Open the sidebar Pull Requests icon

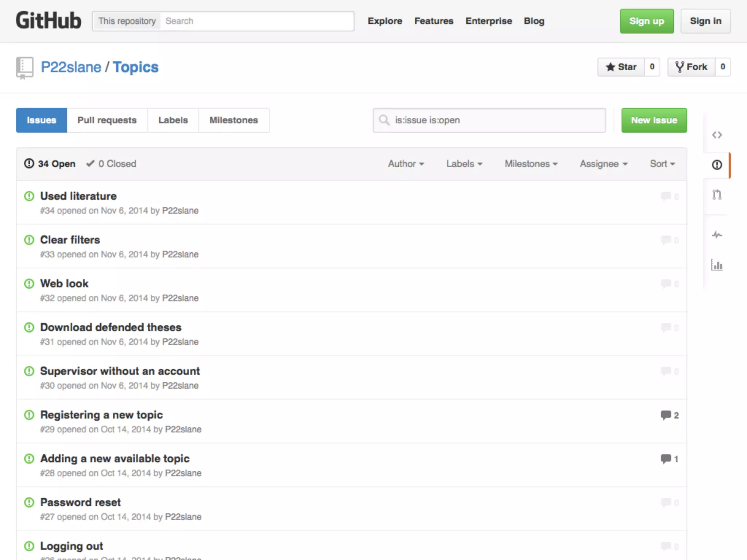click(x=717, y=195)
